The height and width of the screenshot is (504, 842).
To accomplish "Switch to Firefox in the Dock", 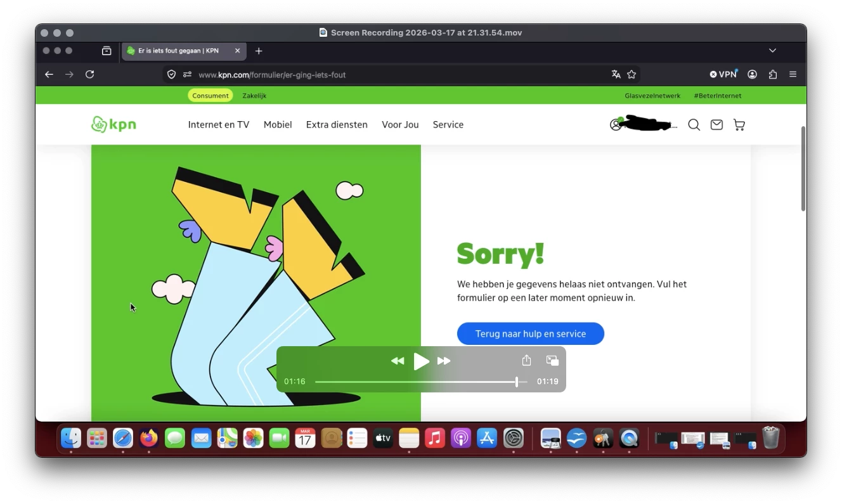I will click(149, 437).
